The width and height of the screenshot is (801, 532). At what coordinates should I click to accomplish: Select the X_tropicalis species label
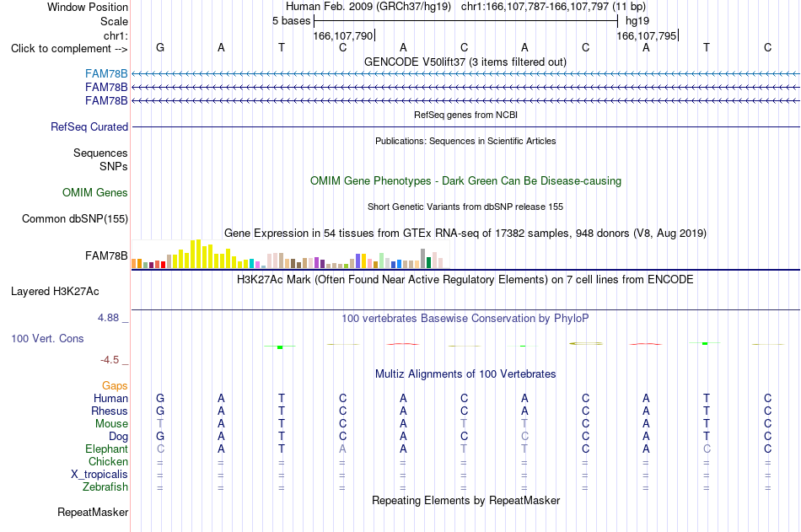[99, 475]
